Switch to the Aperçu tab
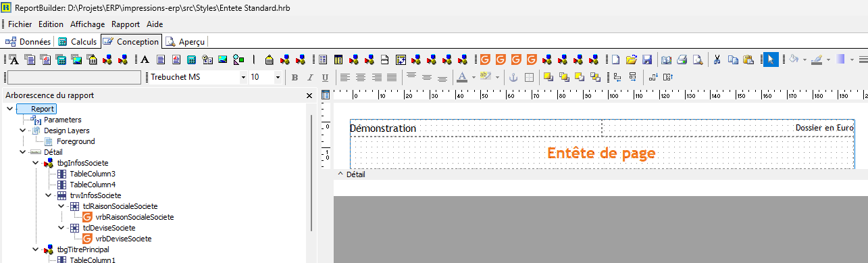Image resolution: width=868 pixels, height=263 pixels. click(186, 42)
